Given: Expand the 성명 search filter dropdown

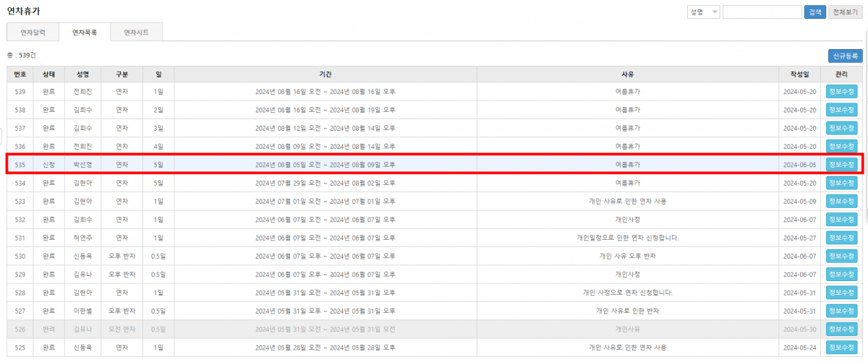Looking at the screenshot, I should pos(703,12).
